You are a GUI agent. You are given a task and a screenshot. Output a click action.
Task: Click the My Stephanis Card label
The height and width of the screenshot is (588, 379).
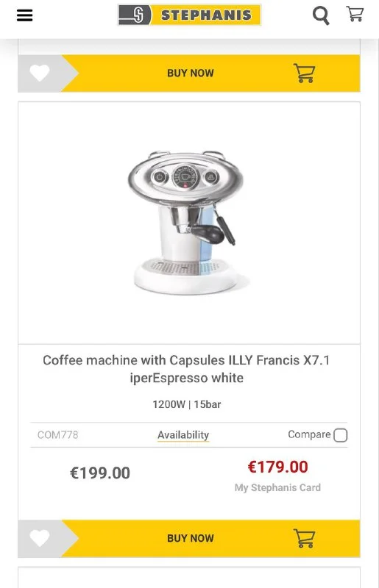click(277, 487)
